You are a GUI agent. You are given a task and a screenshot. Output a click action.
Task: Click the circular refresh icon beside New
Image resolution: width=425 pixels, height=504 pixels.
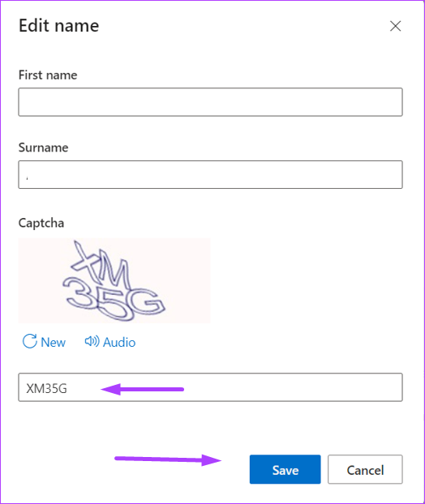29,341
